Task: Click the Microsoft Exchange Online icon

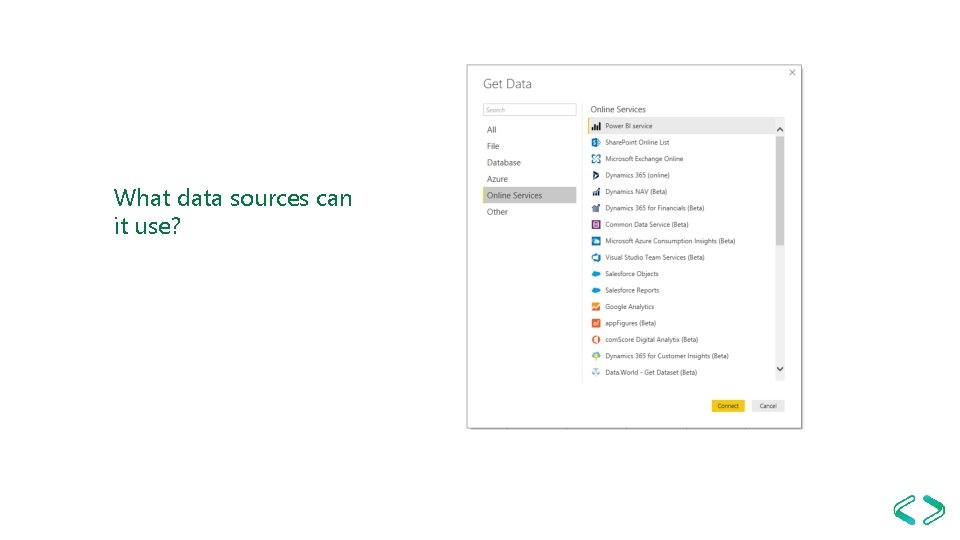Action: (x=596, y=159)
